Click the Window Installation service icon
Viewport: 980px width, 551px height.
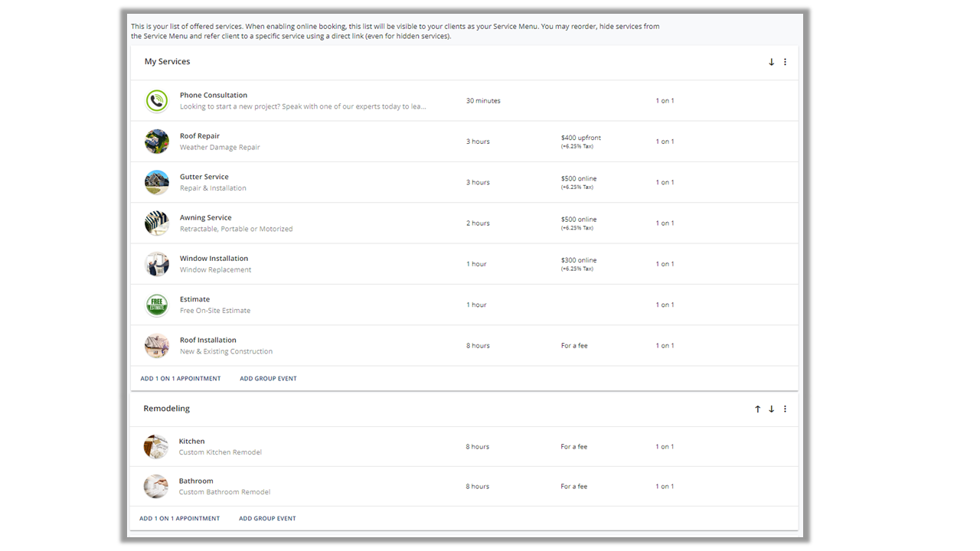pos(157,264)
